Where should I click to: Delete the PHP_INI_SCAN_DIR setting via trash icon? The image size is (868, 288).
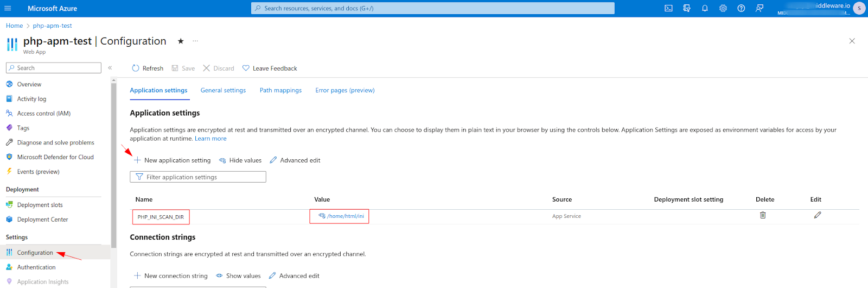763,215
